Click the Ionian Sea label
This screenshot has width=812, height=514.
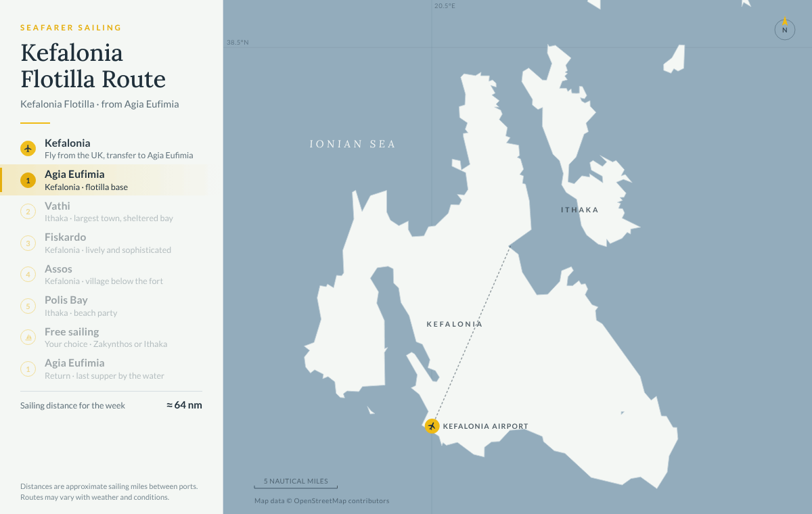353,144
